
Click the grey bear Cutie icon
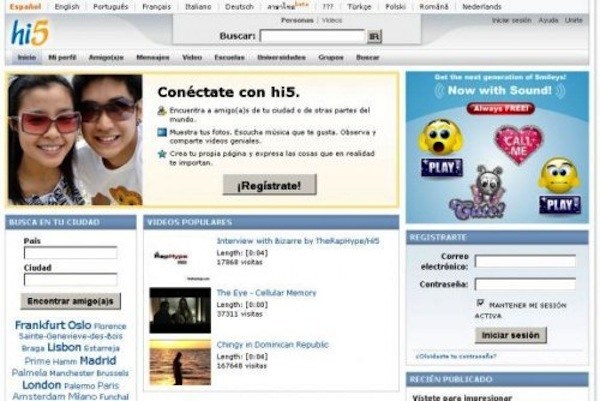pos(479,193)
